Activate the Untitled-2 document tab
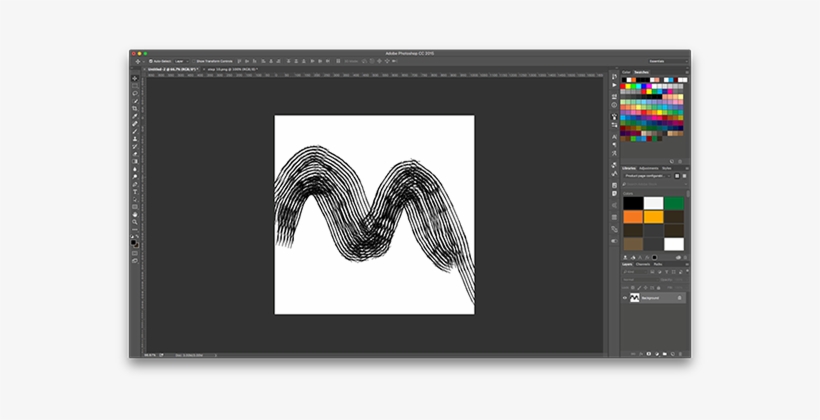This screenshot has width=820, height=420. [172, 69]
